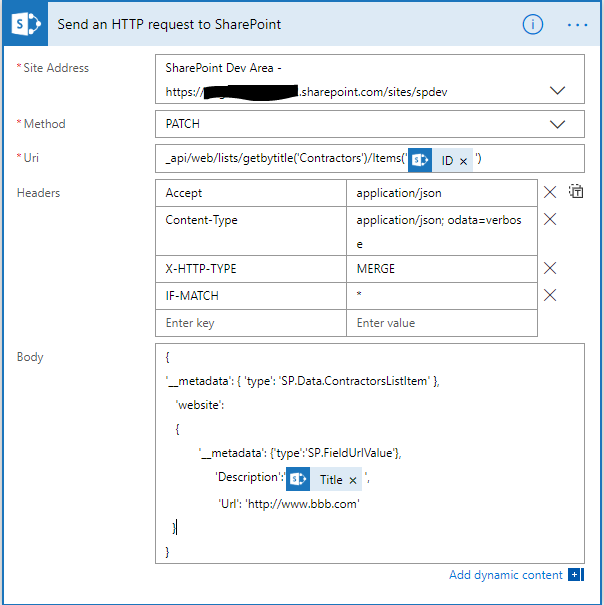Screen dimensions: 604x605
Task: Click the SharePoint Dev Area site text
Action: pyautogui.click(x=223, y=68)
